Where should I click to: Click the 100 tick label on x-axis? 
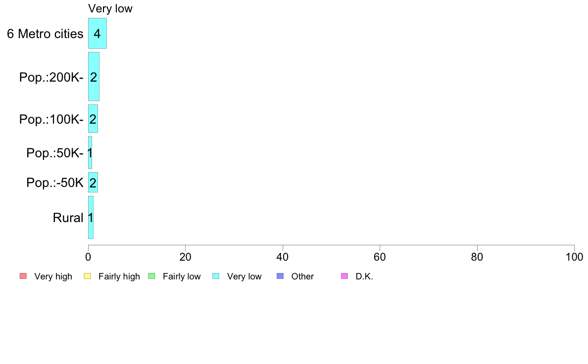tap(574, 257)
